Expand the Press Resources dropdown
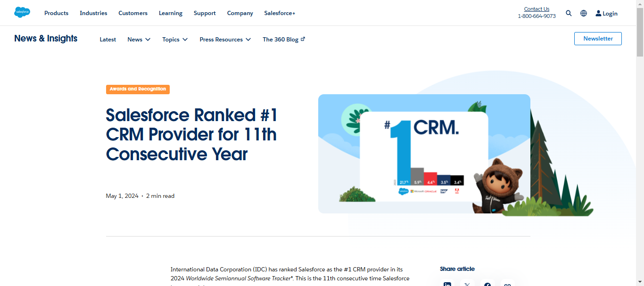 pyautogui.click(x=225, y=40)
